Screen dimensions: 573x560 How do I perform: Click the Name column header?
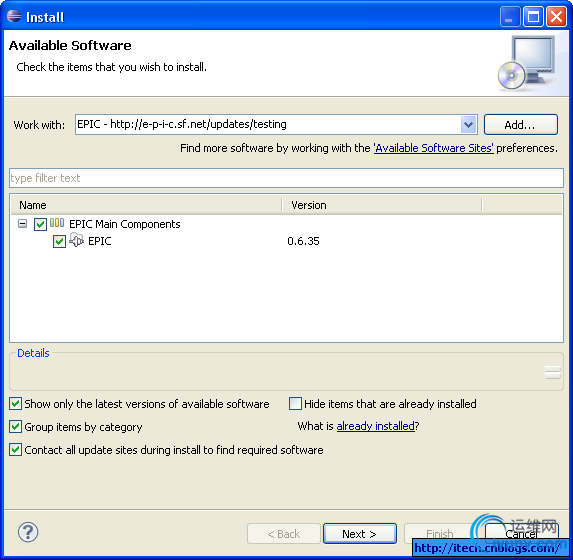pyautogui.click(x=146, y=205)
